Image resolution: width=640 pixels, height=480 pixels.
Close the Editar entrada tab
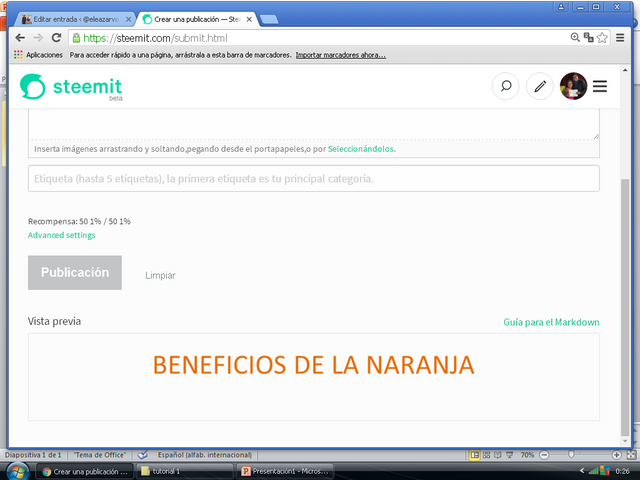128,19
